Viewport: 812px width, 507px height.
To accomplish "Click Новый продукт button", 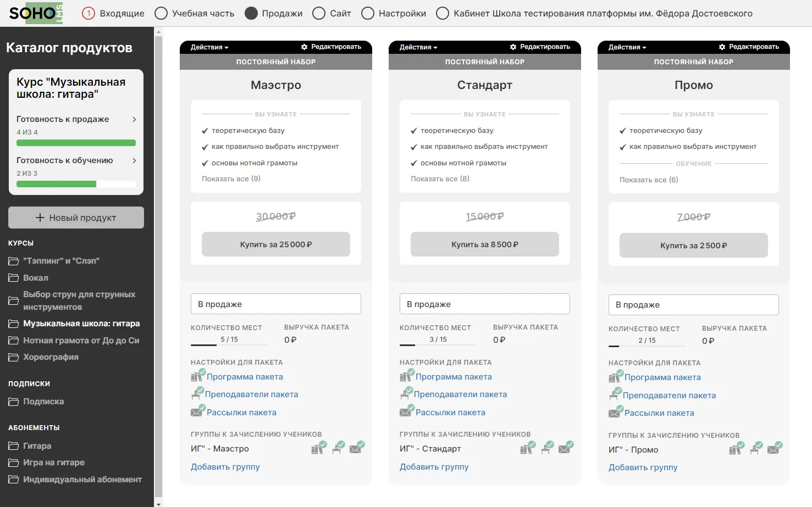I will coord(76,218).
